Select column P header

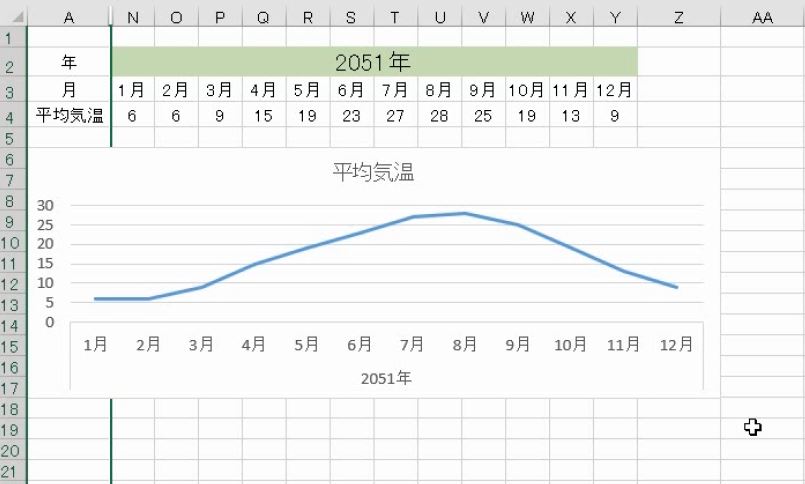point(220,17)
